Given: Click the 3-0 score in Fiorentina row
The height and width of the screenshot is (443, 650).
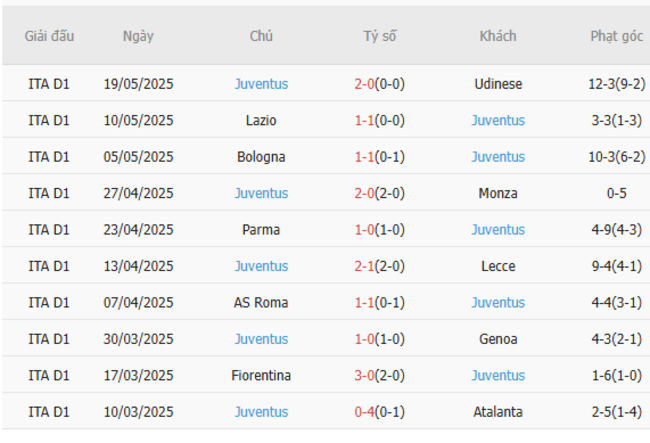Looking at the screenshot, I should click(365, 375).
